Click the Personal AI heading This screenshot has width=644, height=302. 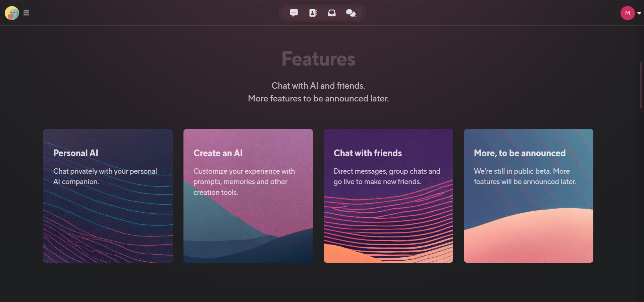click(x=75, y=153)
